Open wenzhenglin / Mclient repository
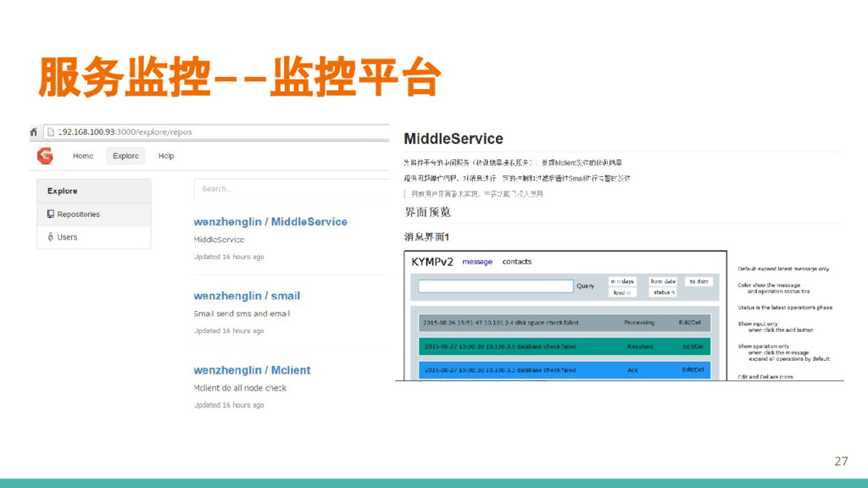 [x=252, y=370]
